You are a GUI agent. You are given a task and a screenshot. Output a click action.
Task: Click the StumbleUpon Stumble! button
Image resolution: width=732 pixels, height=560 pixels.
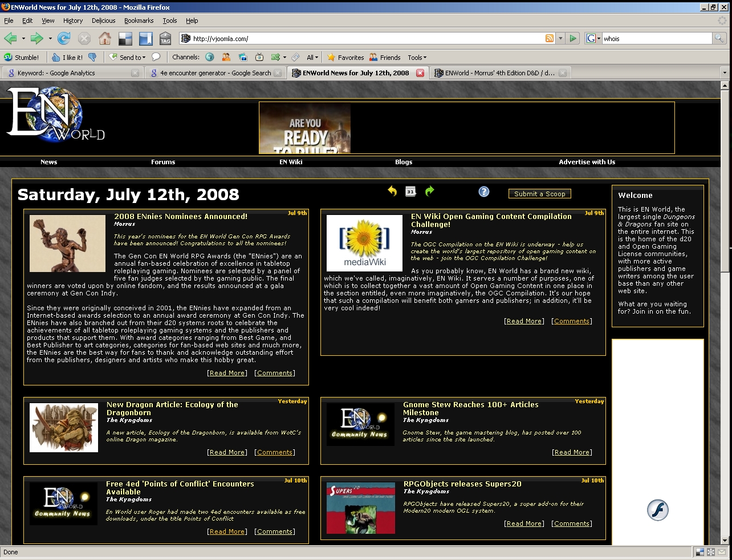(22, 57)
